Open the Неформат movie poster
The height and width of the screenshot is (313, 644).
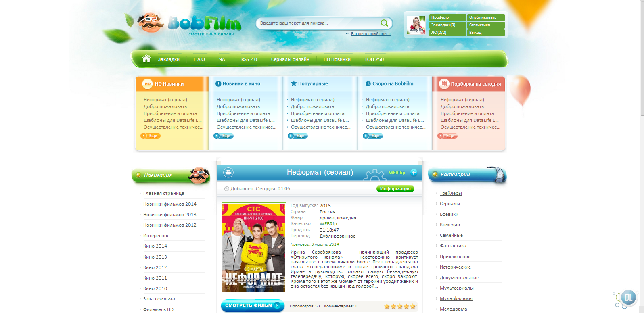[254, 248]
